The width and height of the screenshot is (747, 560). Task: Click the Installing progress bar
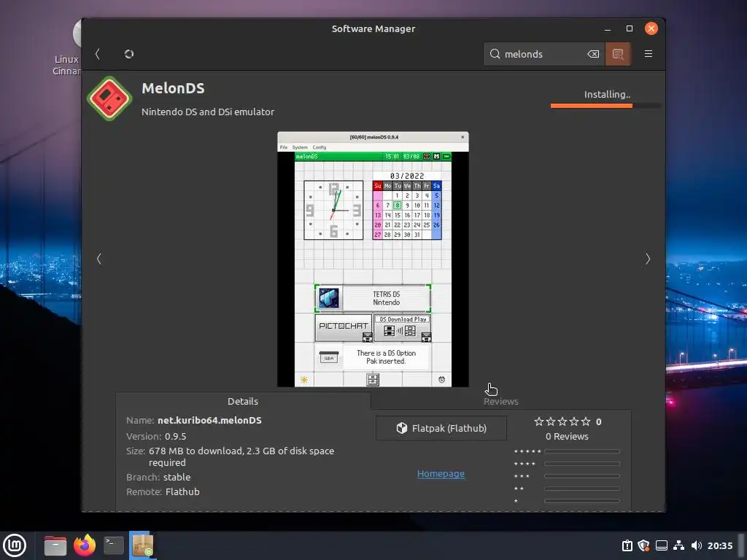(x=605, y=106)
